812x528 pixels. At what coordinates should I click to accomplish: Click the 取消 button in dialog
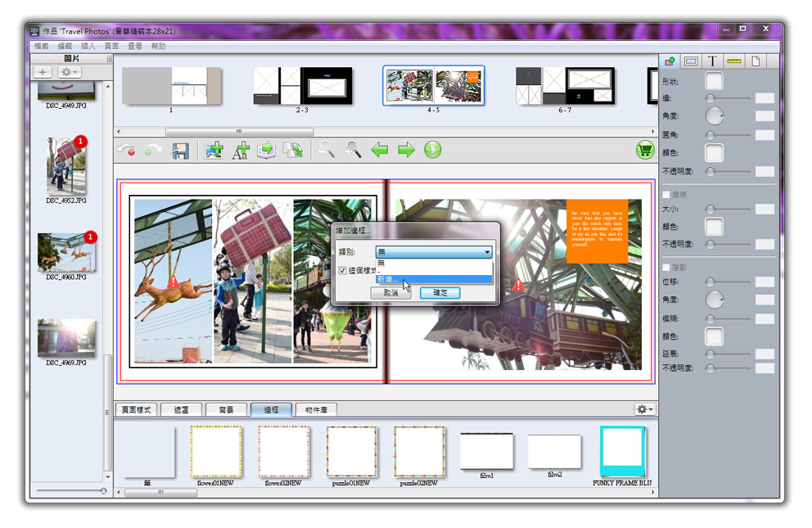pos(390,293)
